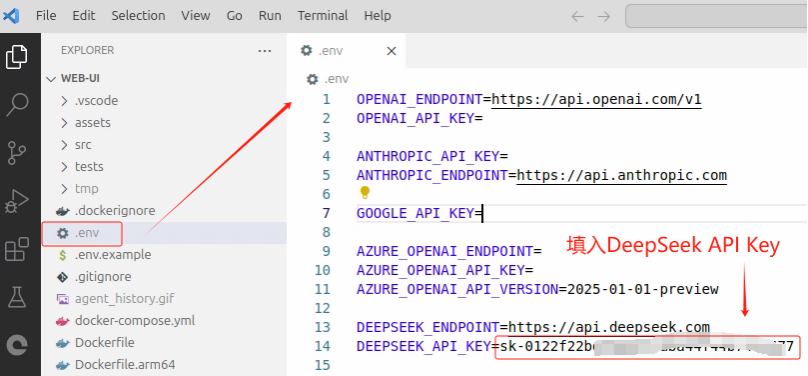Select the .env file in Explorer
The image size is (808, 376).
tap(164, 233)
